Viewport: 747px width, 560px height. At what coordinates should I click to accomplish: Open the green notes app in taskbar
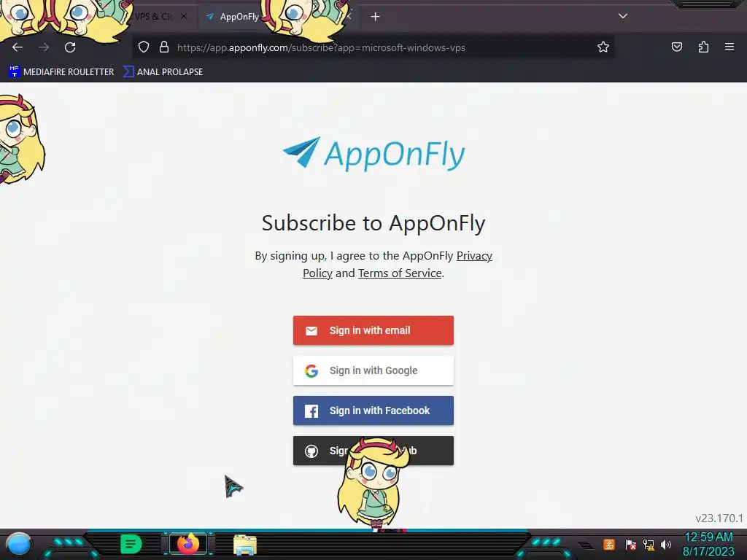coord(131,544)
